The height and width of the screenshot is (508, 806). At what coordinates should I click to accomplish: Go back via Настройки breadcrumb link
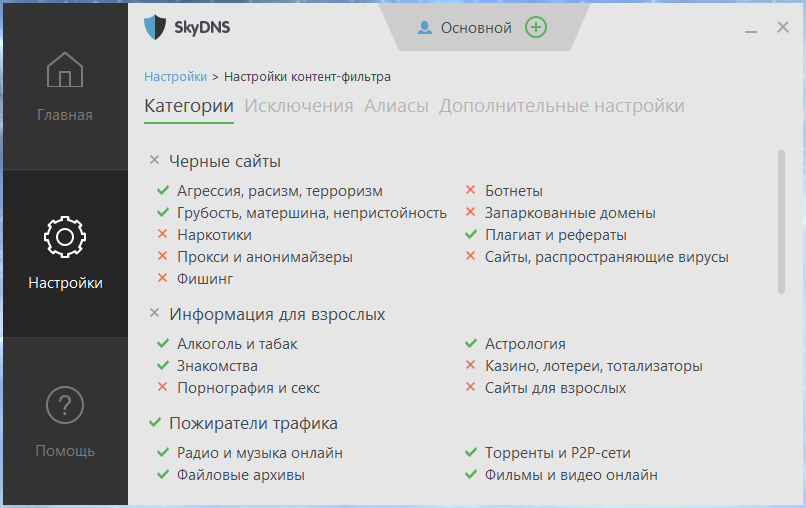coord(175,77)
